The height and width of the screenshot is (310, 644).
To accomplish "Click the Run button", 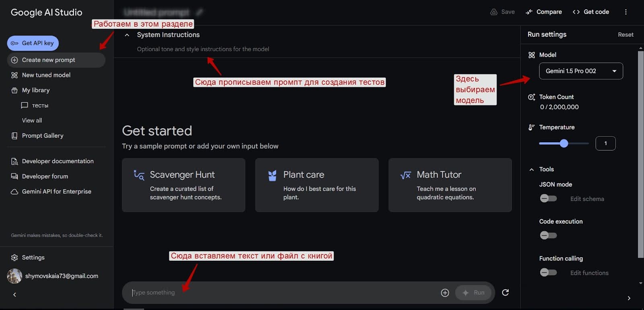I will (x=473, y=293).
